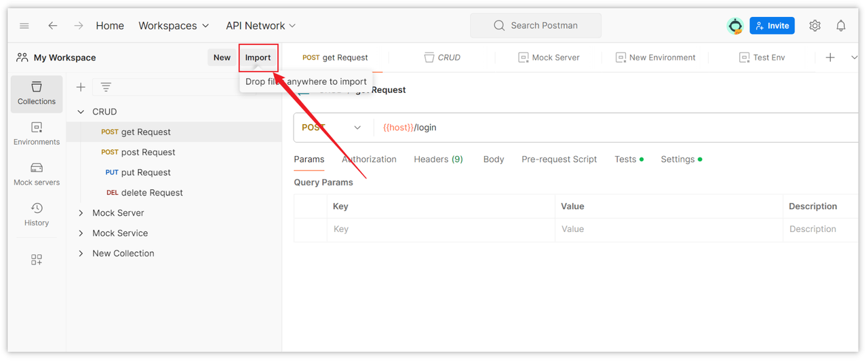Open the Workspaces dropdown menu

click(173, 26)
